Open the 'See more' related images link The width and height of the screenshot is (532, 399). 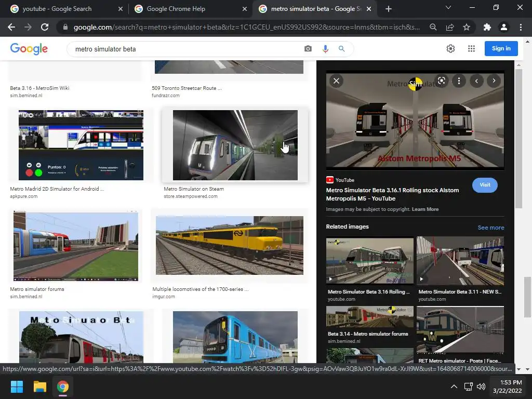490,228
